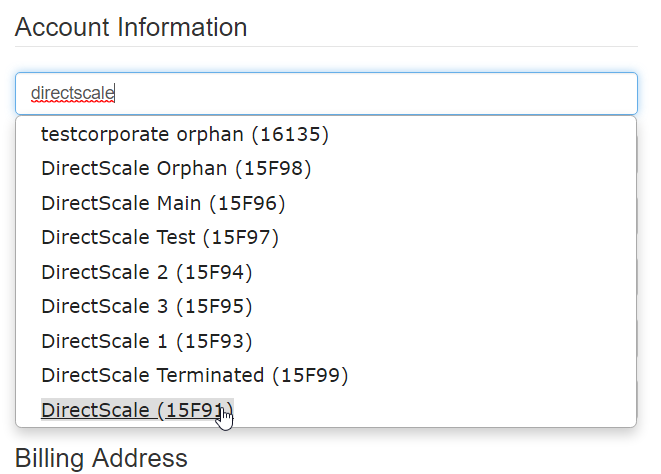Select DirectScale Test (15F97) entry
The height and width of the screenshot is (474, 661).
(x=160, y=238)
